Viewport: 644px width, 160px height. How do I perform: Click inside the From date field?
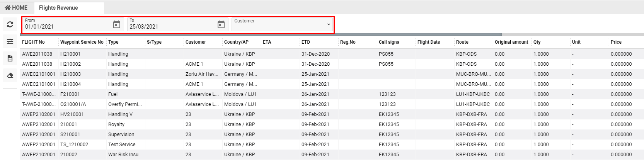(x=66, y=27)
